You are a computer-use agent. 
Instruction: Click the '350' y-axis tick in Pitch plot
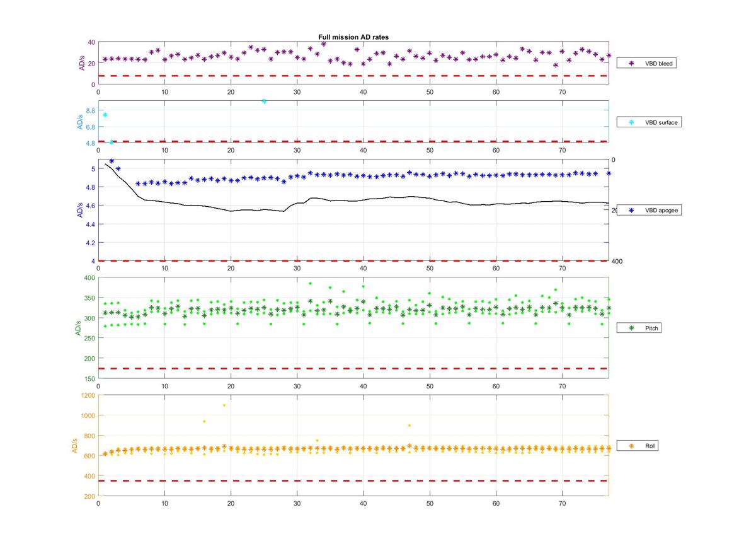coord(89,298)
